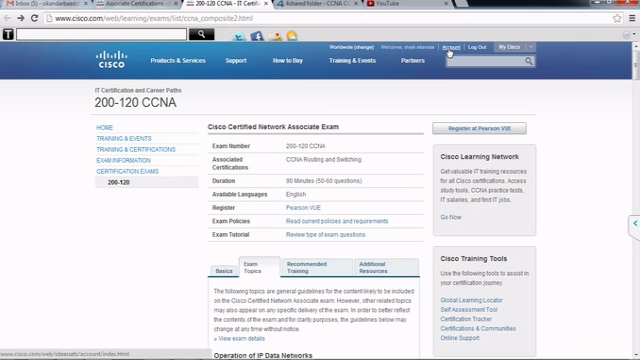Click the 'Operation of IP Data Networks' heading
The width and height of the screenshot is (640, 360).
[263, 356]
